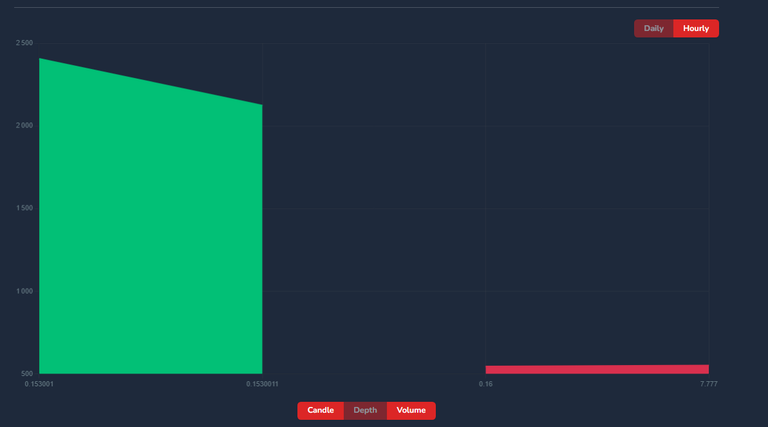Click the 2 000 y-axis value
This screenshot has width=768, height=427.
click(24, 125)
